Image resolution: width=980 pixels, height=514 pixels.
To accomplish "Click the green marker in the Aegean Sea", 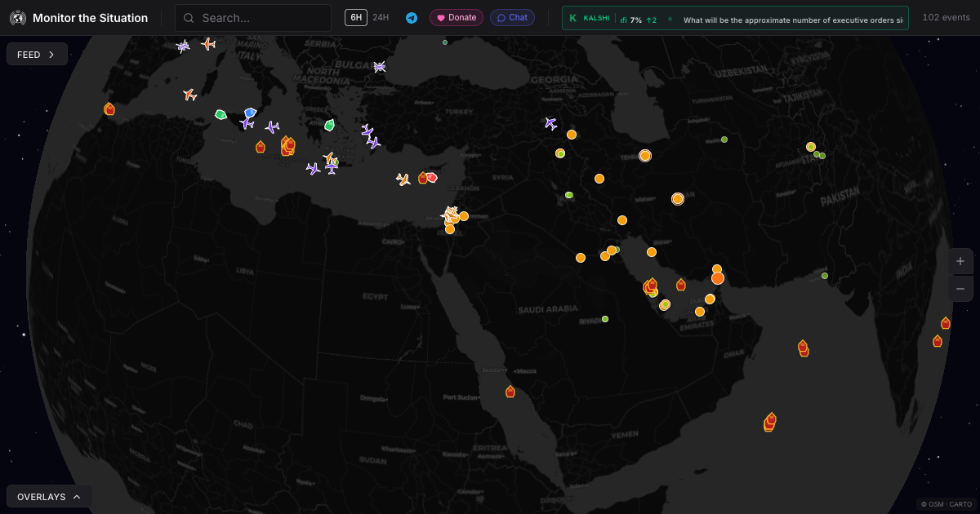I will (328, 125).
